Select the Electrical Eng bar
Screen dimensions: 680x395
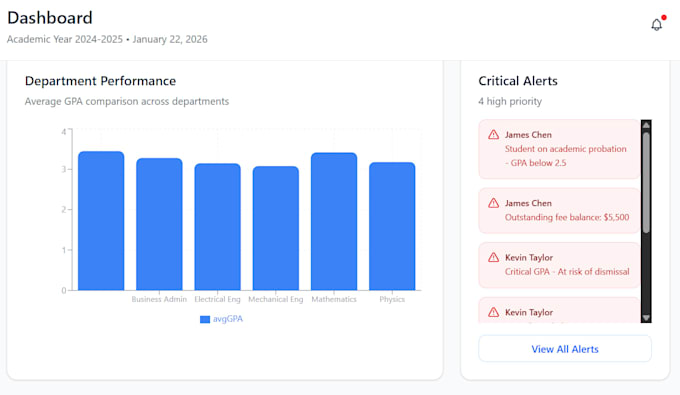tap(217, 227)
